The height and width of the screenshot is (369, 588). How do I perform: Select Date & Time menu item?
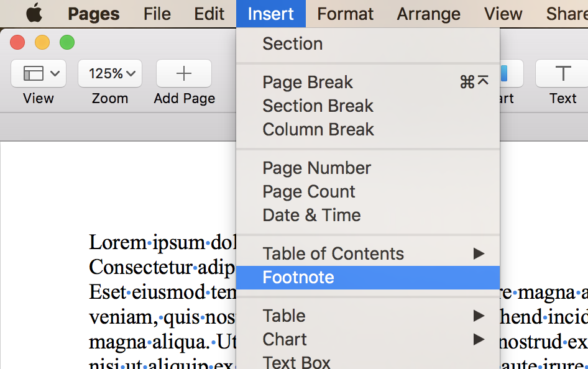point(311,215)
